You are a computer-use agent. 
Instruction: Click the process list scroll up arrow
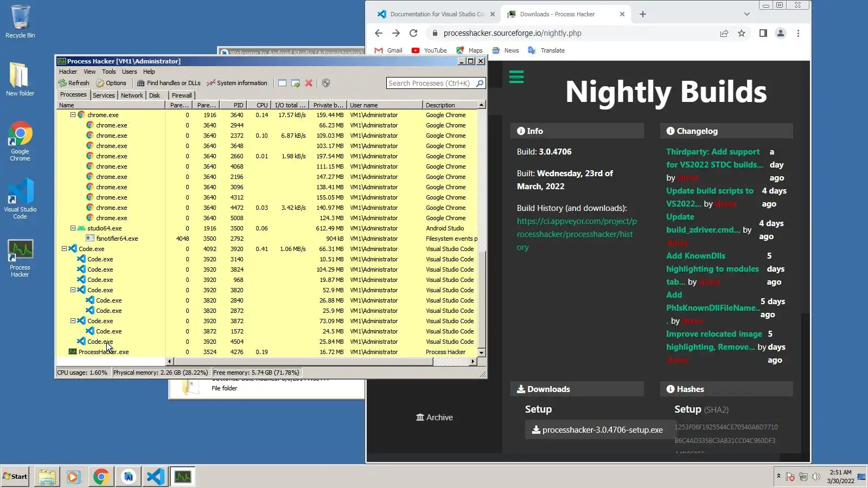tap(481, 104)
